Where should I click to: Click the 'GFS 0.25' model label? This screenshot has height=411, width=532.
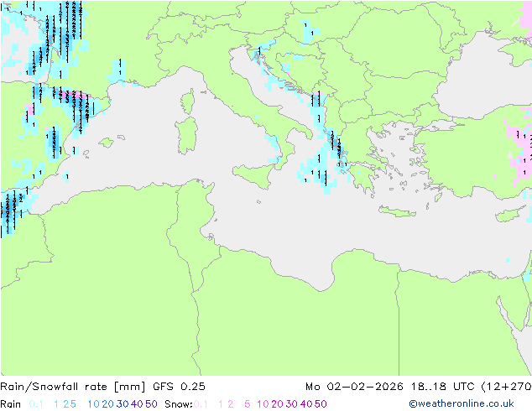point(179,387)
